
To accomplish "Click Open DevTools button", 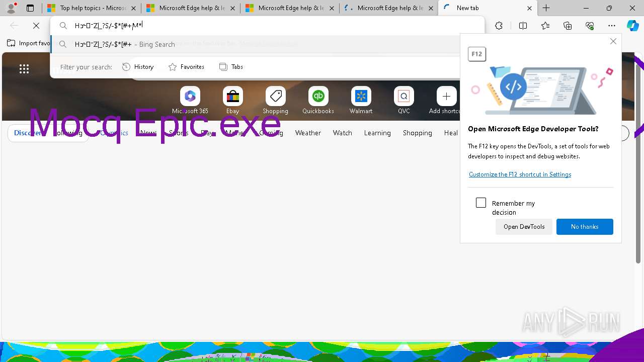I will click(x=524, y=227).
